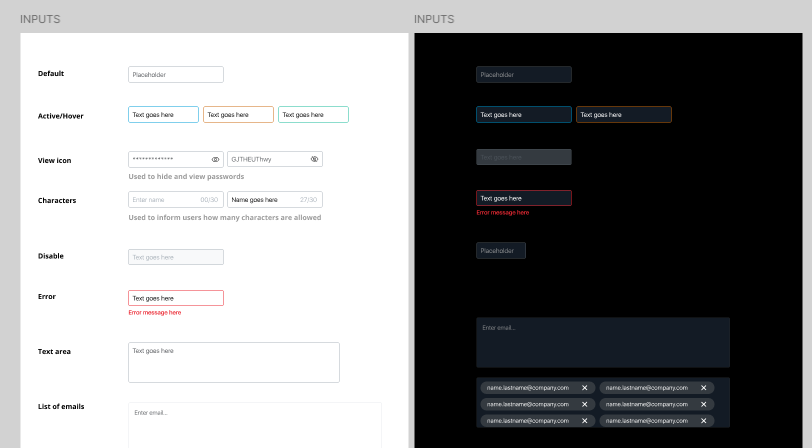
Task: Select the red-bordered dark-theme error input
Action: point(524,198)
